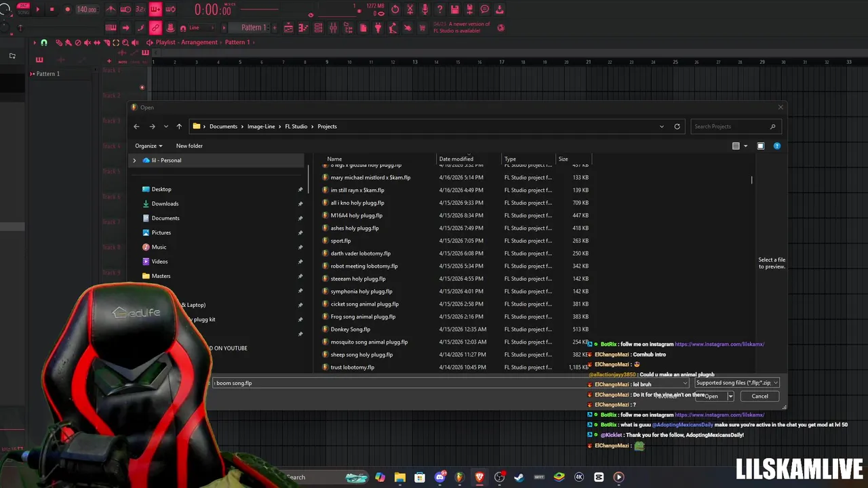
Task: Toggle the highlighted link icon in second toolbar row
Action: point(155,28)
